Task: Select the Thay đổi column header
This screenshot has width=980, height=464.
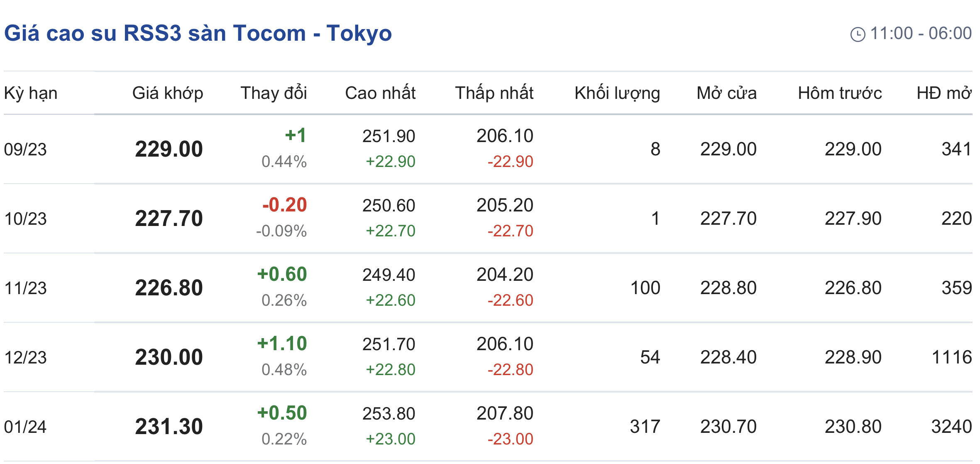Action: point(274,93)
